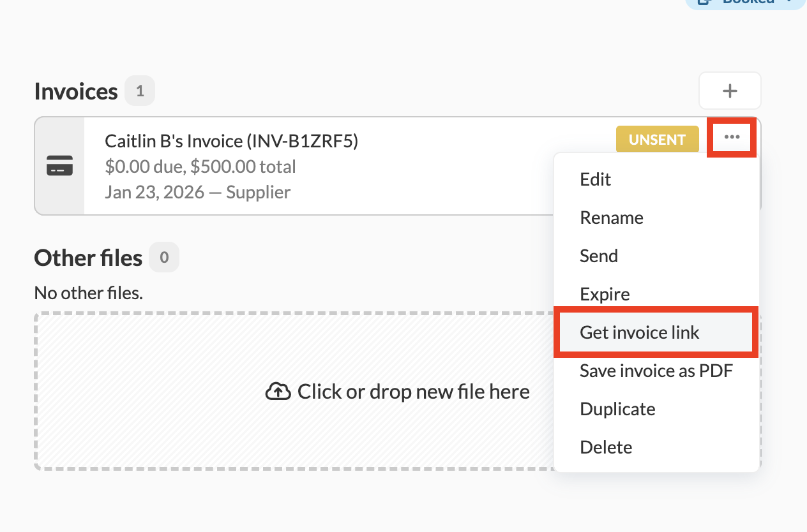Choose Edit from the invoice menu

click(x=595, y=179)
